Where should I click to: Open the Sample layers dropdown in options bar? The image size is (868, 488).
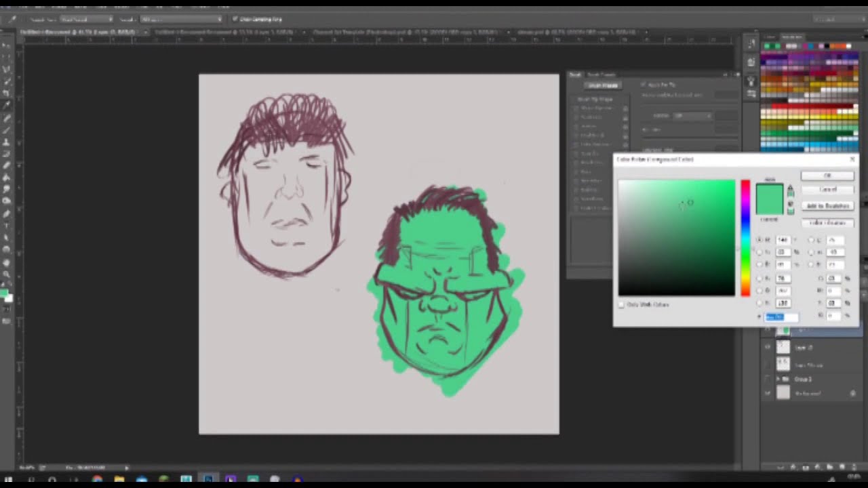181,19
